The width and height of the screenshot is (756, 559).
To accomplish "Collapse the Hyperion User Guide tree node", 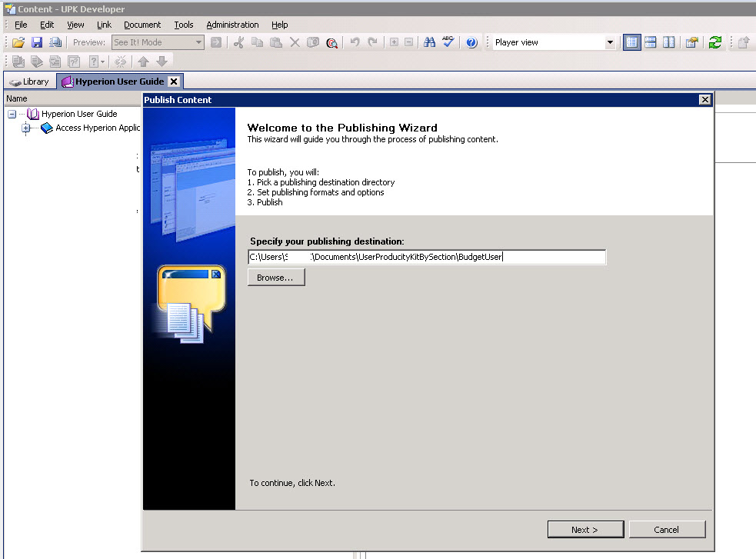I will [12, 115].
